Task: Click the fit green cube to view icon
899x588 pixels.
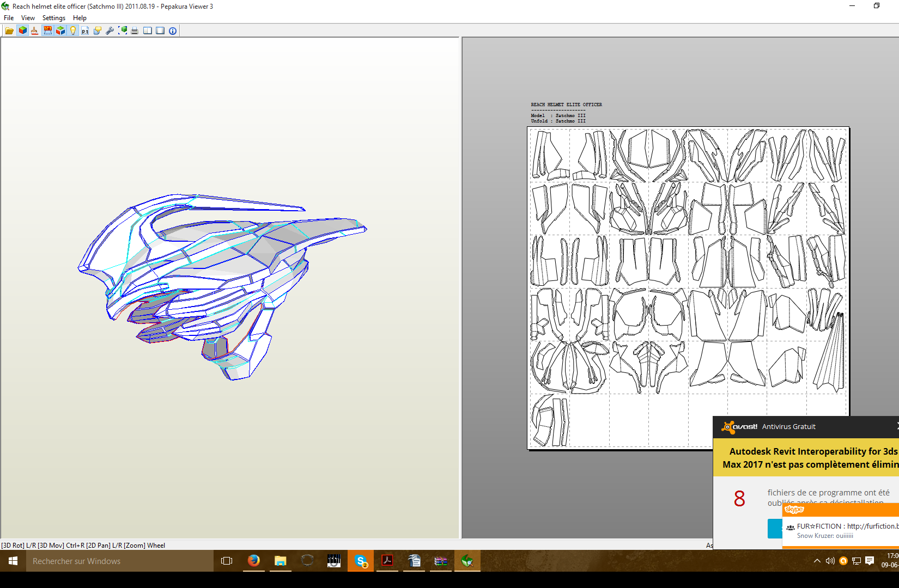Action: tap(123, 31)
